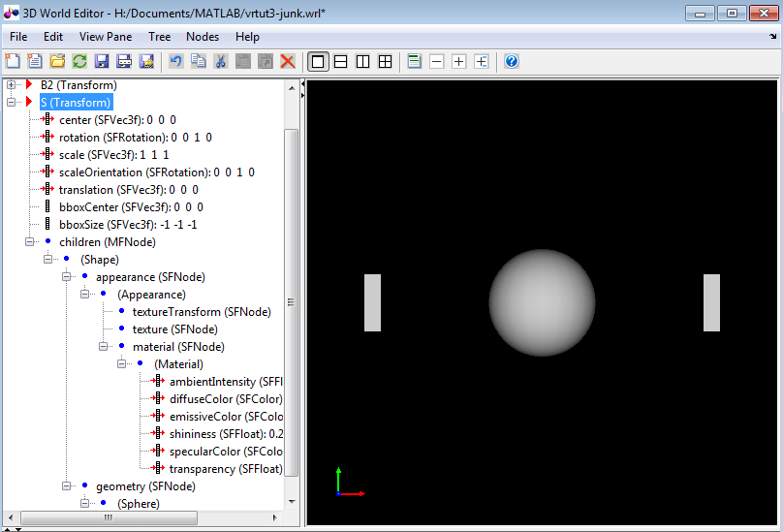The width and height of the screenshot is (783, 532).
Task: Open the Help menu
Action: pyautogui.click(x=247, y=37)
